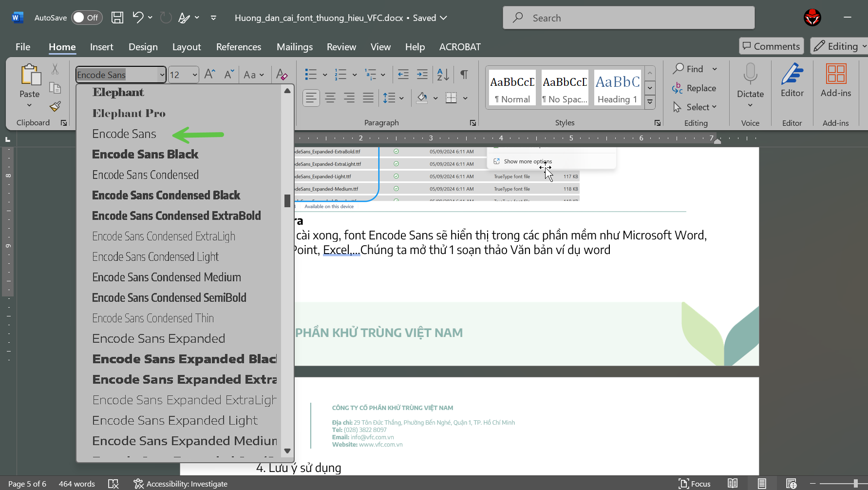Click the Save icon in title bar
The image size is (868, 490).
pyautogui.click(x=117, y=18)
